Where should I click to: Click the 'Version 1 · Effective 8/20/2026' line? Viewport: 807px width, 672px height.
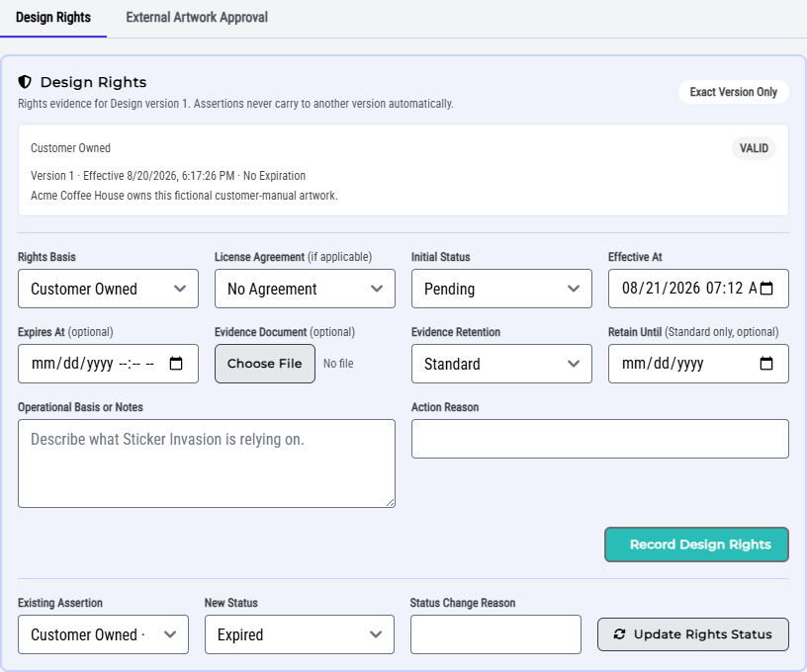click(168, 176)
